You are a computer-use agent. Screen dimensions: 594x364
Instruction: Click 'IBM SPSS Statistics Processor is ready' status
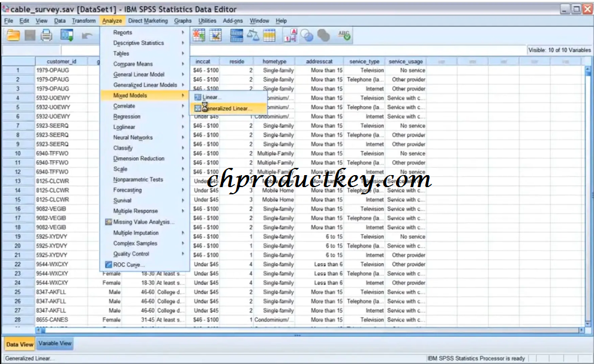pos(476,359)
